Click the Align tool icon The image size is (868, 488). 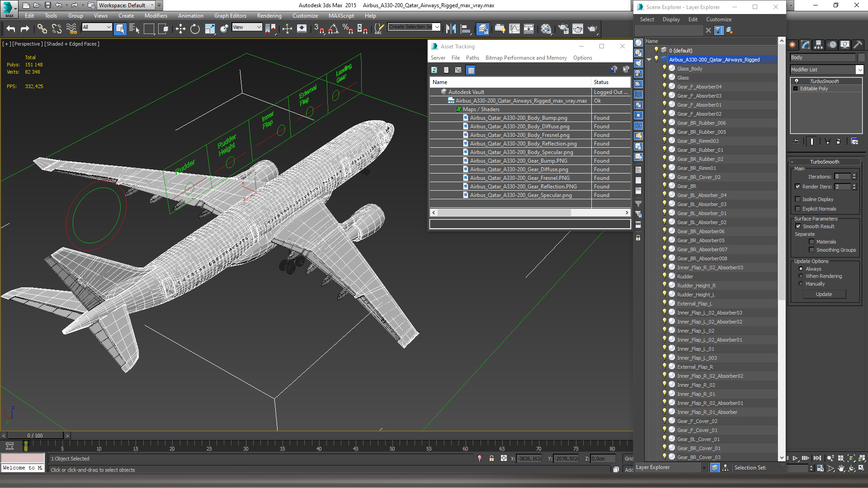(466, 29)
